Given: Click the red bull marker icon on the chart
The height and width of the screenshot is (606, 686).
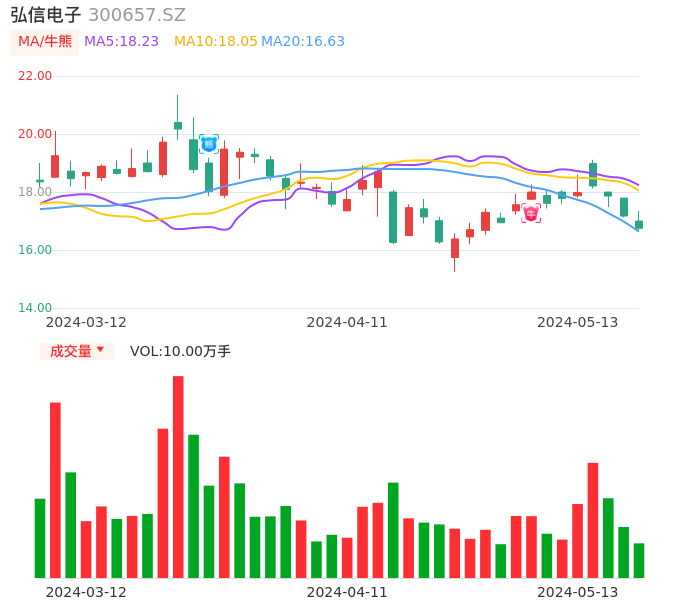Looking at the screenshot, I should tap(531, 212).
